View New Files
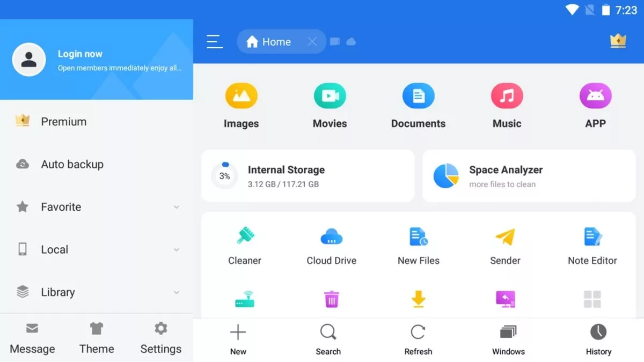Screen dimensions: 644x362 coord(418,244)
